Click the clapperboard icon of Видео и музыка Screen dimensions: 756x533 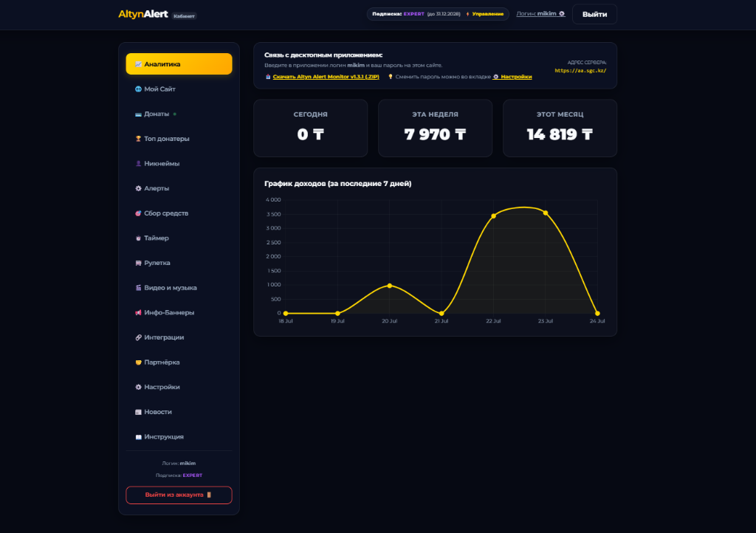point(138,288)
